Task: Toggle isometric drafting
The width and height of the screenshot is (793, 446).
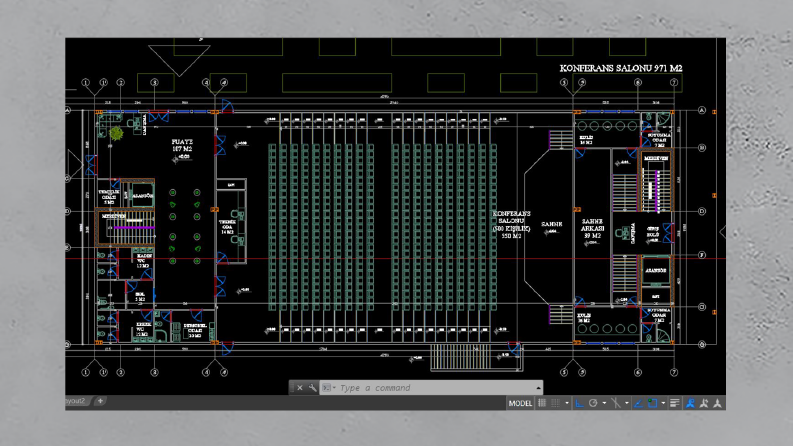Action: point(615,403)
